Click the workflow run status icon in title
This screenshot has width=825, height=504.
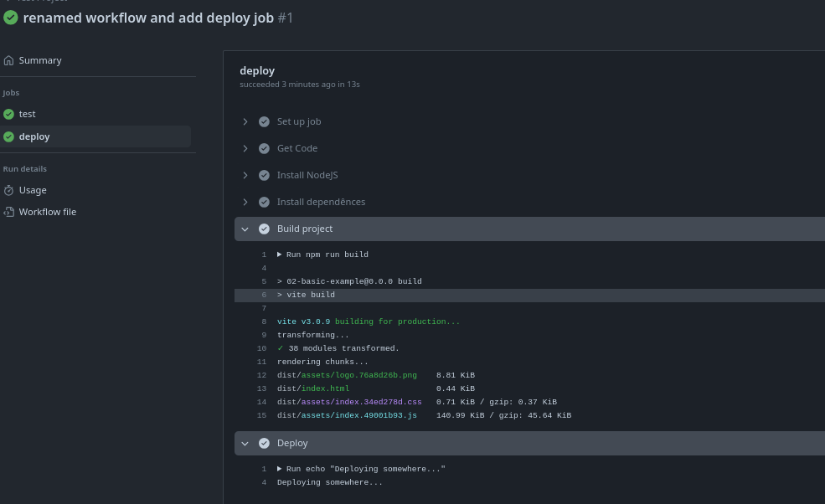coord(11,17)
